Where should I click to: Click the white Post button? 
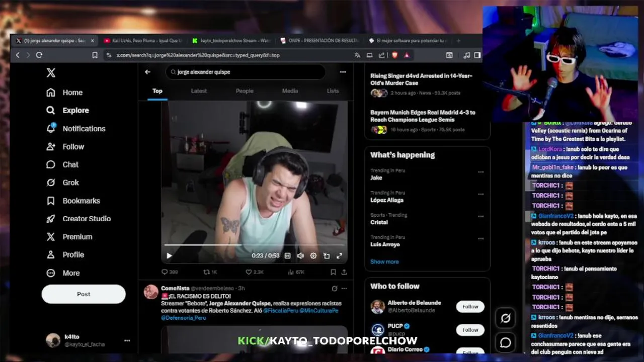tap(84, 294)
